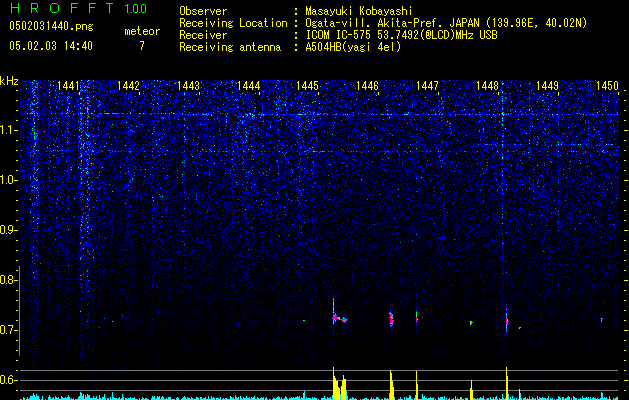
Task: Click the 1441 time axis marker
Action: coord(68,86)
